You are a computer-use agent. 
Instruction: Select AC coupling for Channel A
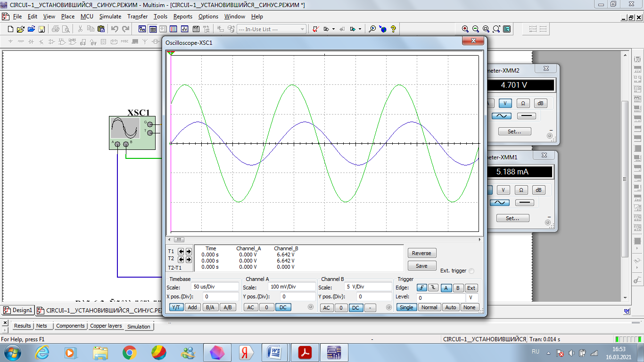pyautogui.click(x=251, y=307)
